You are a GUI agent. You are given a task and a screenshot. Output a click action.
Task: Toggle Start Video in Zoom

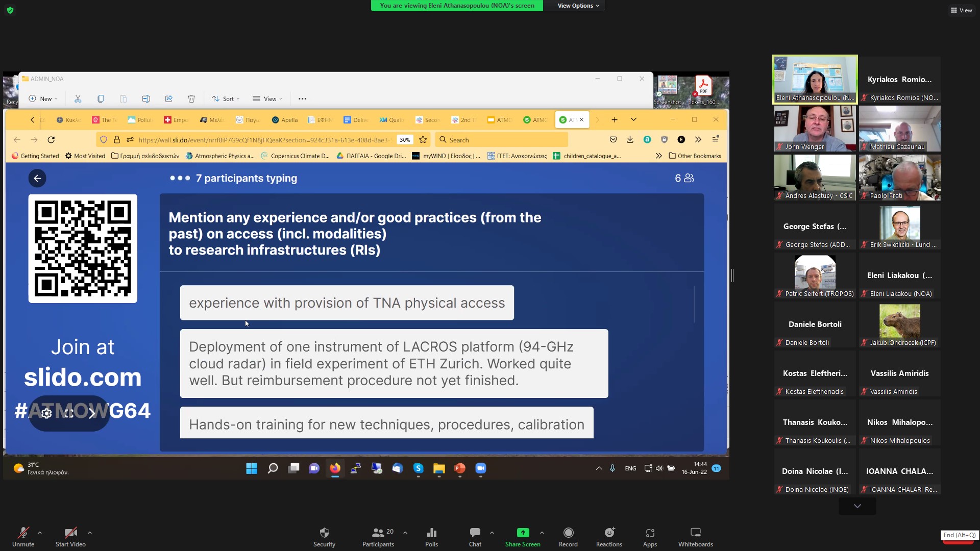click(x=70, y=536)
